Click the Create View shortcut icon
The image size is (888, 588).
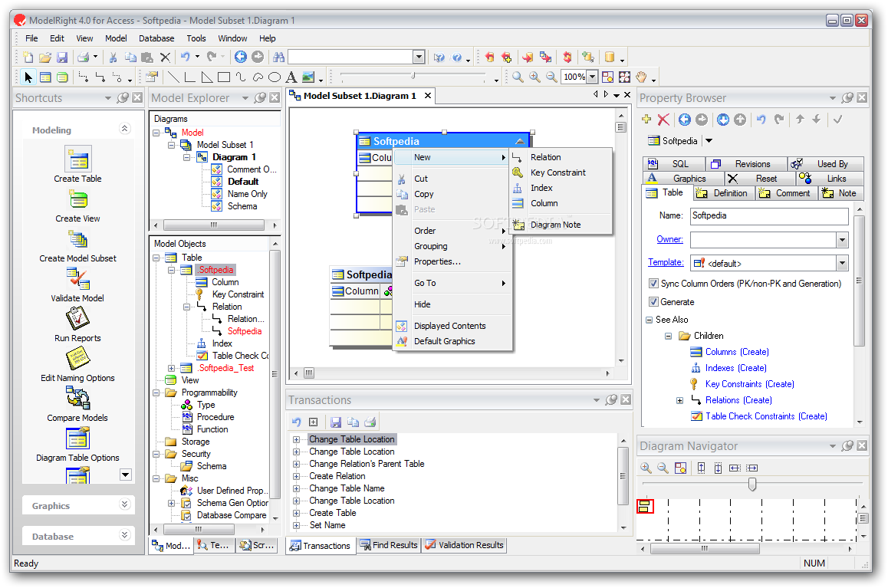[77, 200]
